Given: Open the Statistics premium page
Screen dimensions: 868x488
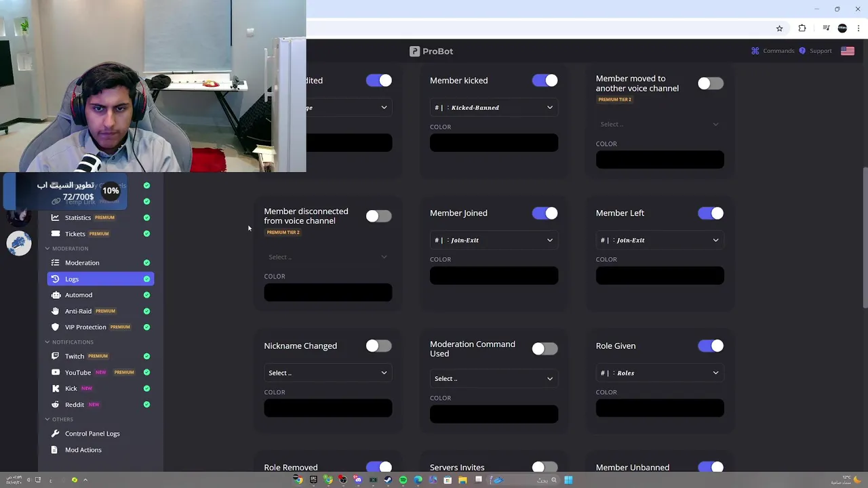Looking at the screenshot, I should tap(100, 218).
